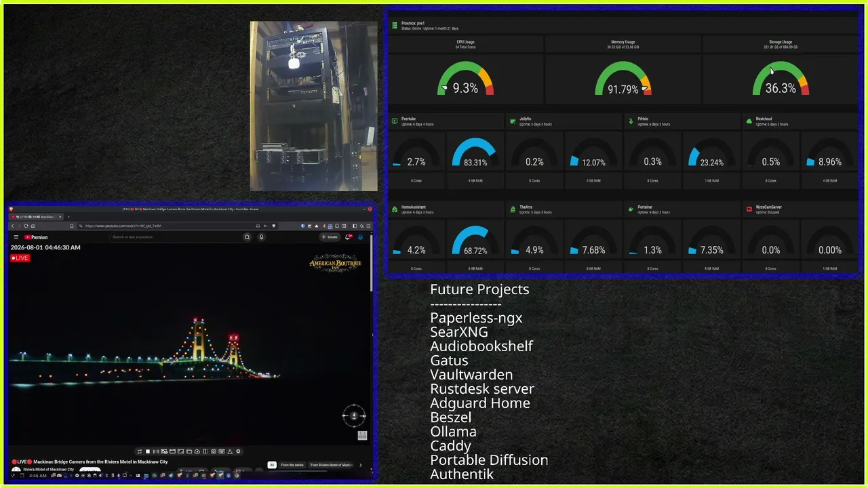Select the Mackinac Bridge browser tab
The width and height of the screenshot is (868, 488).
click(x=37, y=217)
